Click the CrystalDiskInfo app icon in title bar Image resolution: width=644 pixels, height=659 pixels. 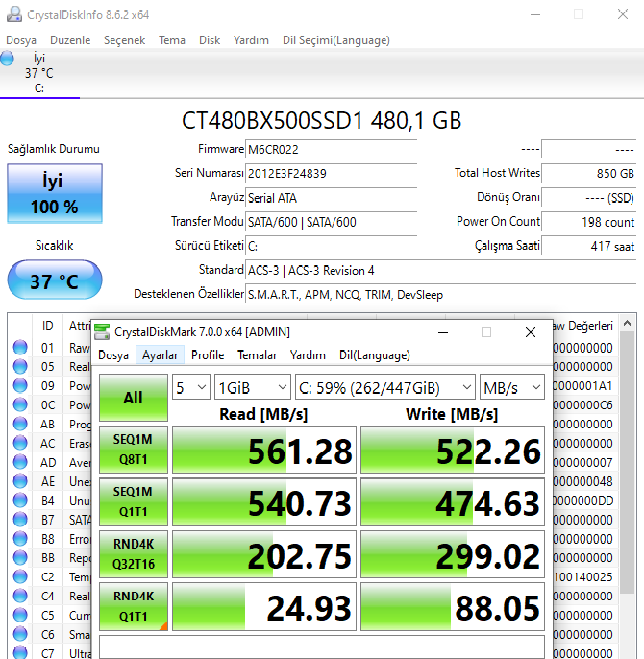tap(12, 15)
